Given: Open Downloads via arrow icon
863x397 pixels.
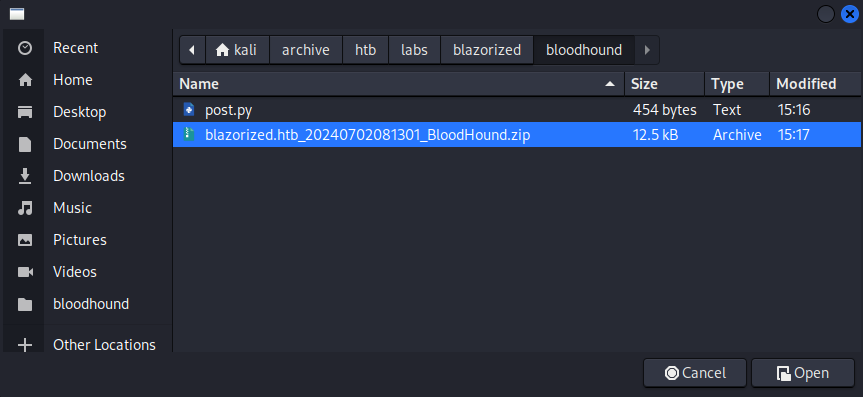Looking at the screenshot, I should pos(25,176).
